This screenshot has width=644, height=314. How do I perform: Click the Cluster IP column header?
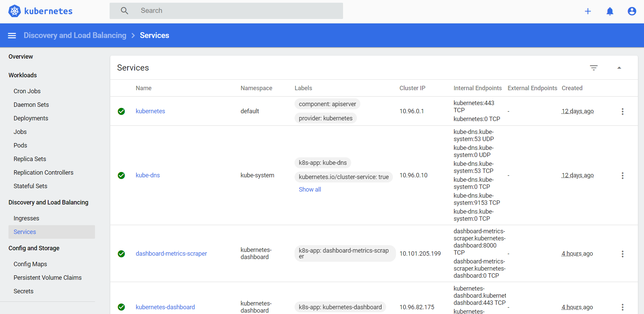point(412,88)
